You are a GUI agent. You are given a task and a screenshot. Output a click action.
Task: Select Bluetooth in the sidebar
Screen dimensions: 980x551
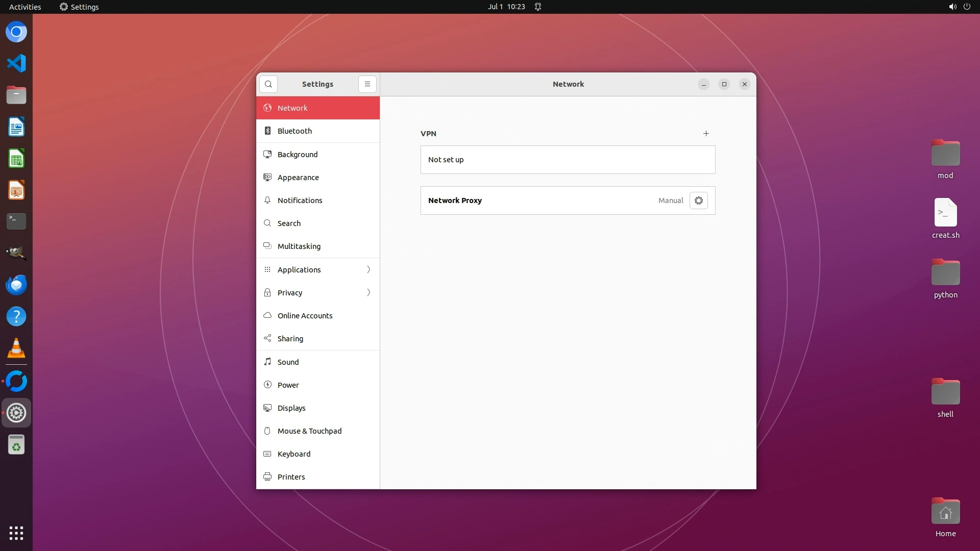295,131
